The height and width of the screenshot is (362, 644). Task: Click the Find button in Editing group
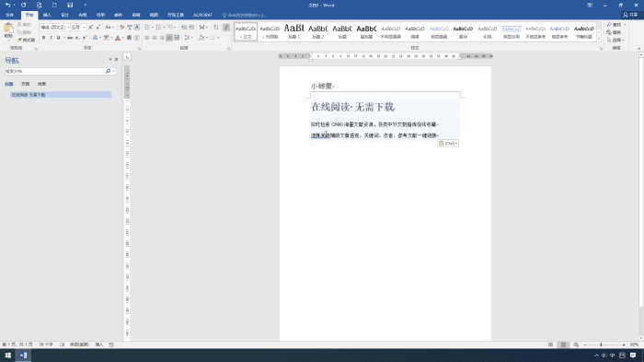pos(615,25)
